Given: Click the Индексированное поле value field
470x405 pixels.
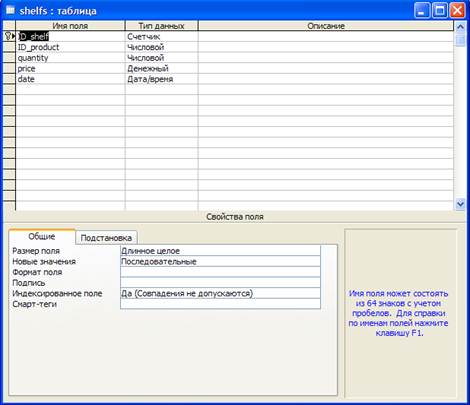Looking at the screenshot, I should click(x=220, y=293).
